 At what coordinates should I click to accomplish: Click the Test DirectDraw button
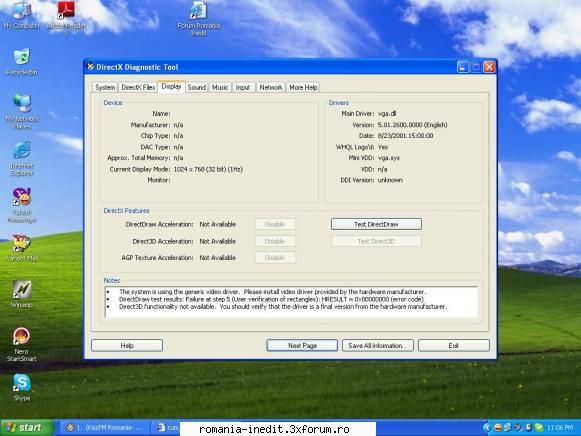point(376,224)
